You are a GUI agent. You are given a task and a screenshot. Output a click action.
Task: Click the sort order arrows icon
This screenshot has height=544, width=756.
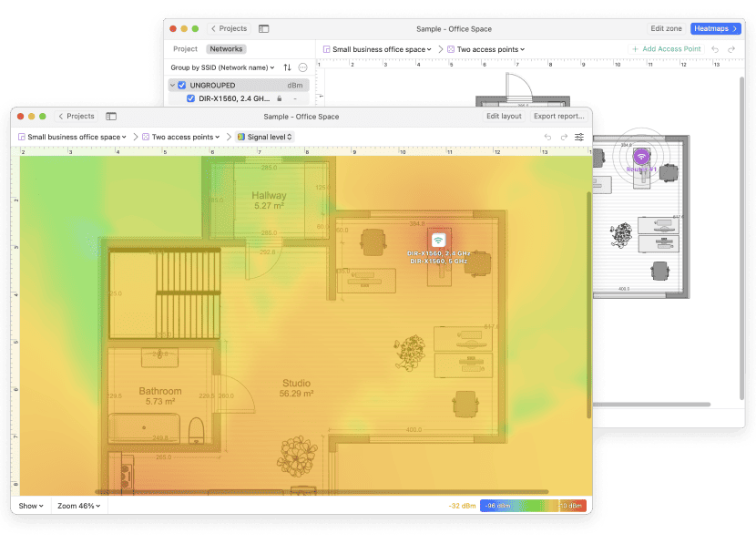[288, 67]
